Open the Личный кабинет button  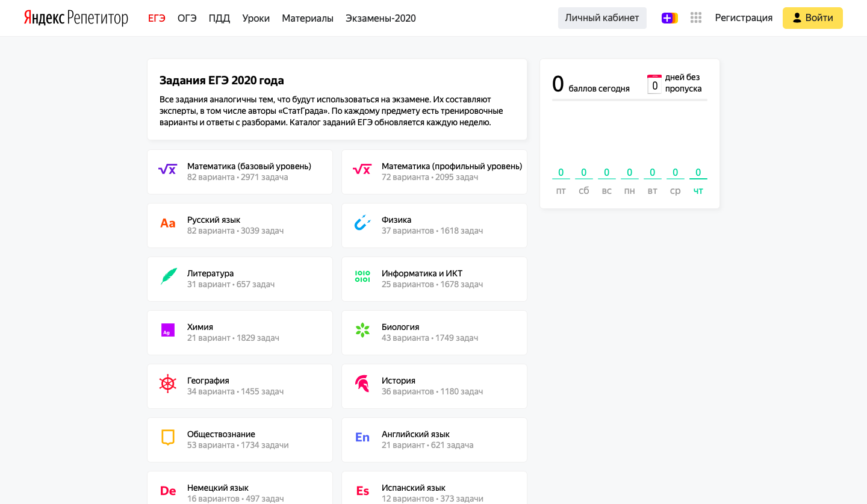602,18
